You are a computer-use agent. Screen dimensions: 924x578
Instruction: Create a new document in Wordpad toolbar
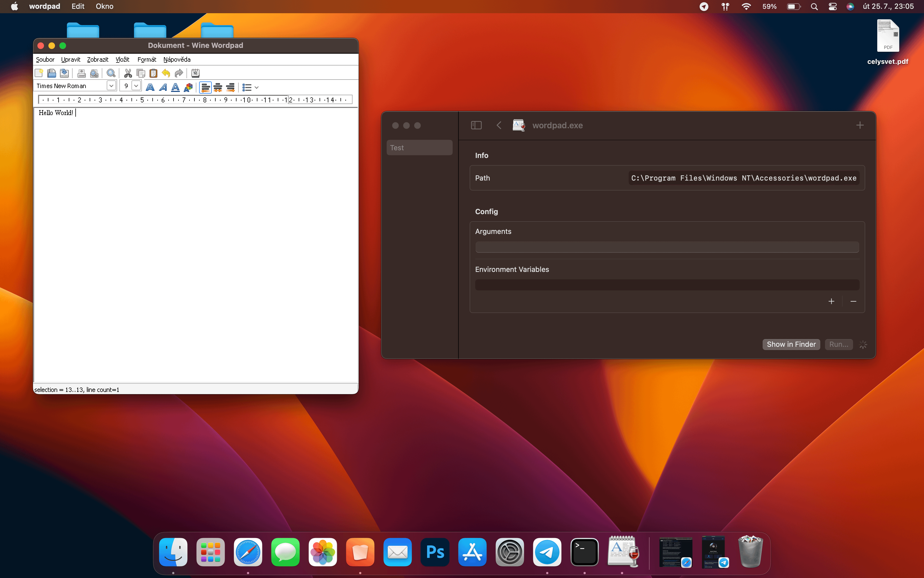click(x=39, y=73)
